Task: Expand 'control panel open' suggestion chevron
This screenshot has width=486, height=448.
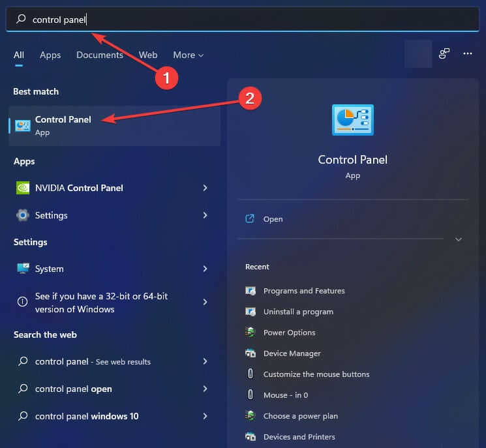Action: coord(205,389)
